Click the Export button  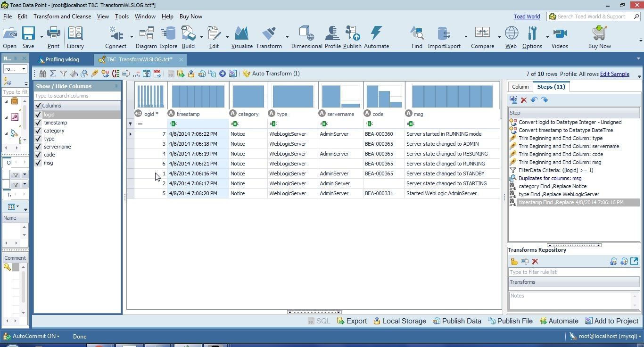[352, 321]
